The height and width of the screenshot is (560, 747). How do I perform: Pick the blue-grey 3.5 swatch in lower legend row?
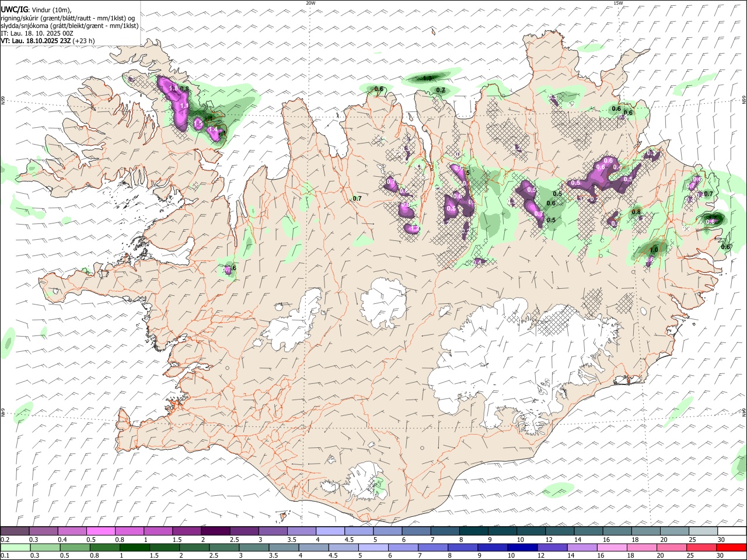(283, 548)
